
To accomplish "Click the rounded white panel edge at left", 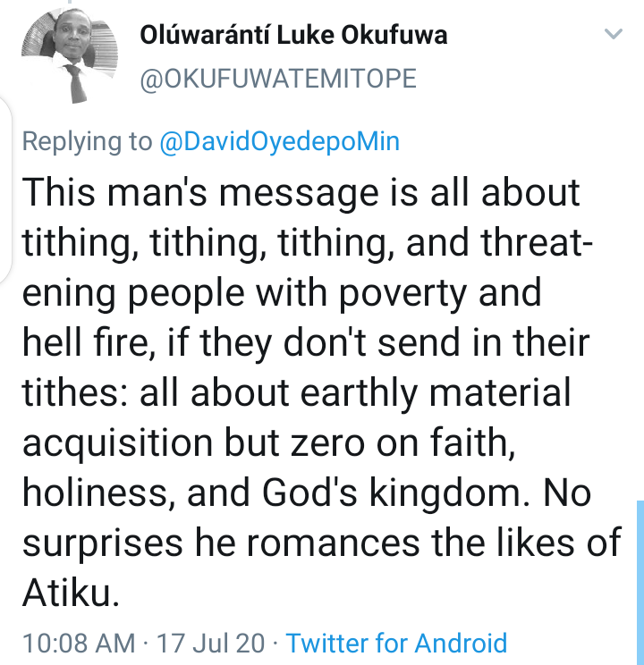I will click(5, 191).
